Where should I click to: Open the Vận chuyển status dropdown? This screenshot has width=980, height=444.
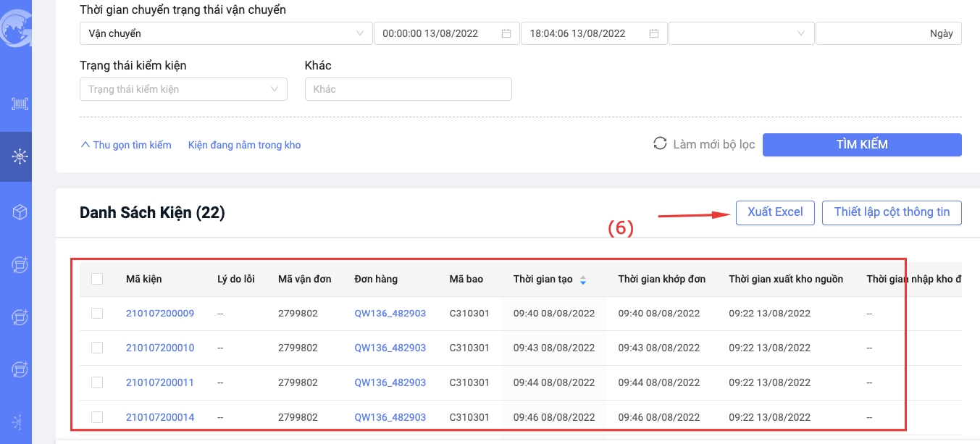pyautogui.click(x=225, y=33)
